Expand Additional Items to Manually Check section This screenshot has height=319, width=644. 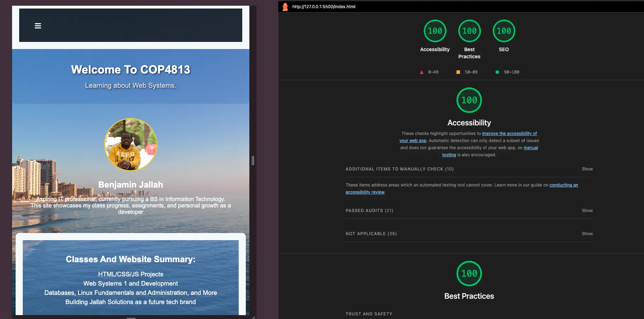(x=399, y=169)
